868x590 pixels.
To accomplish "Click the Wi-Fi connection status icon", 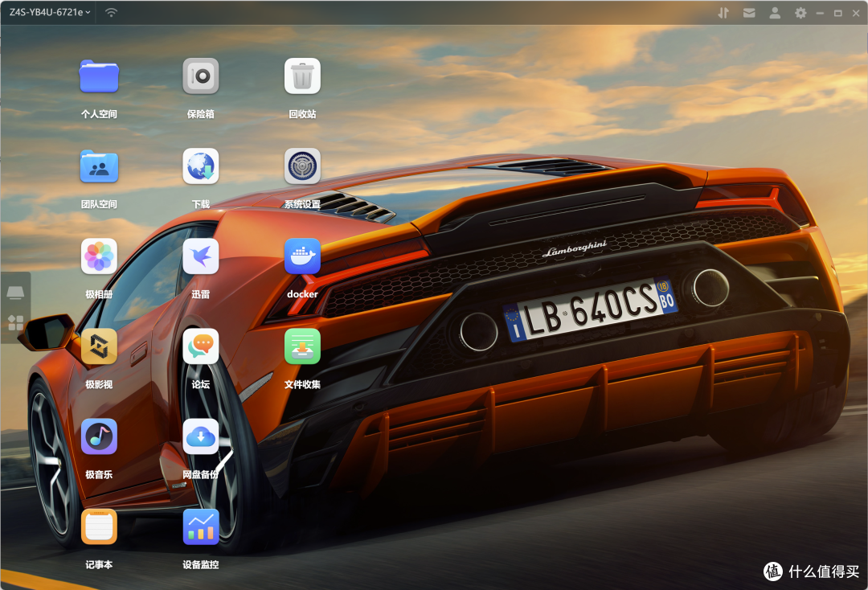I will [111, 12].
